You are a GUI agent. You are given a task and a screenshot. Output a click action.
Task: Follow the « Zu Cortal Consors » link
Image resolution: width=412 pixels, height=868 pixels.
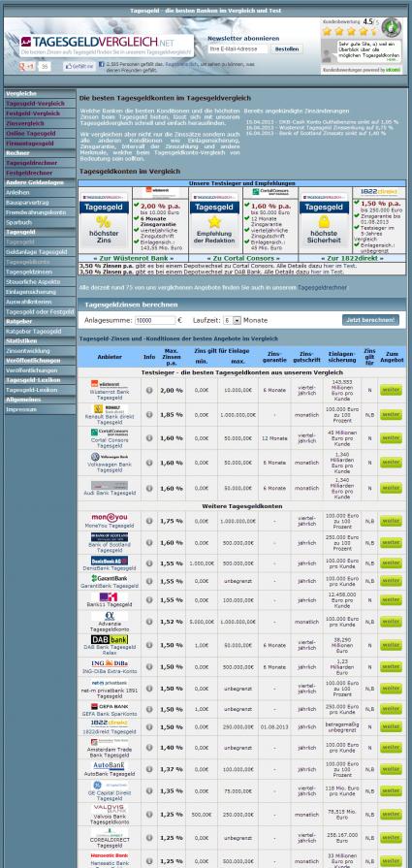point(243,259)
